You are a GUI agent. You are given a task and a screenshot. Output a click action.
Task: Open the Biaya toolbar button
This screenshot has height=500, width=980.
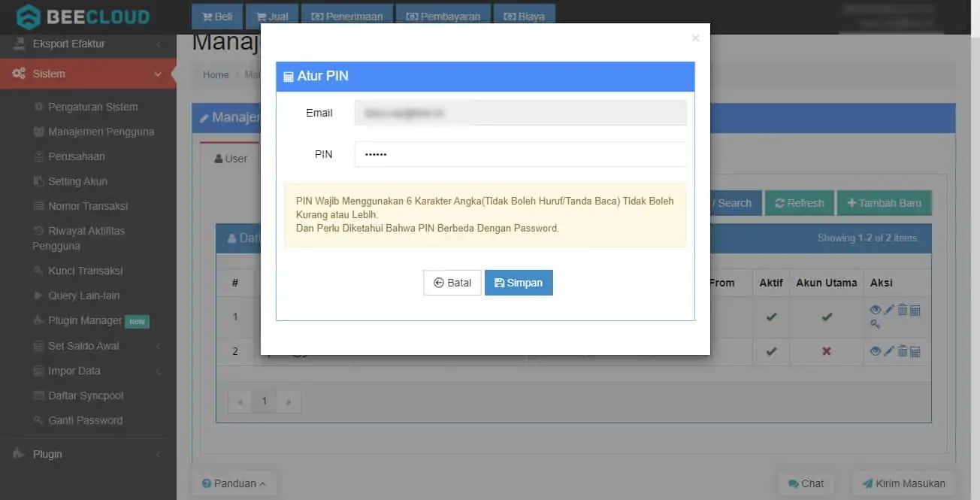(525, 17)
